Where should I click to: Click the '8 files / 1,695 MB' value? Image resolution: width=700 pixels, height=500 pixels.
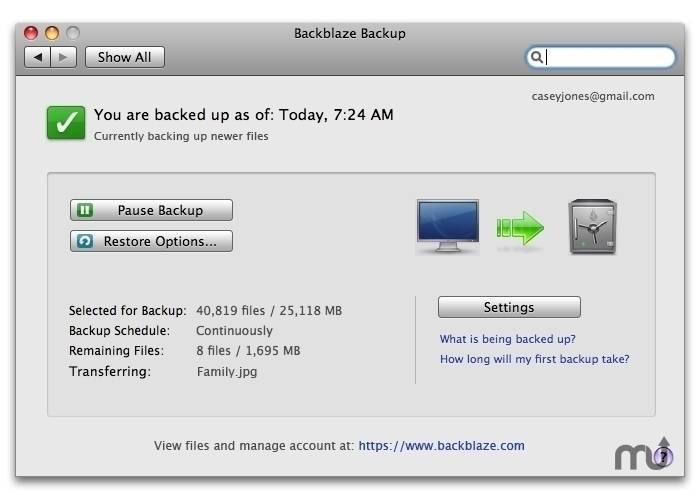click(248, 351)
